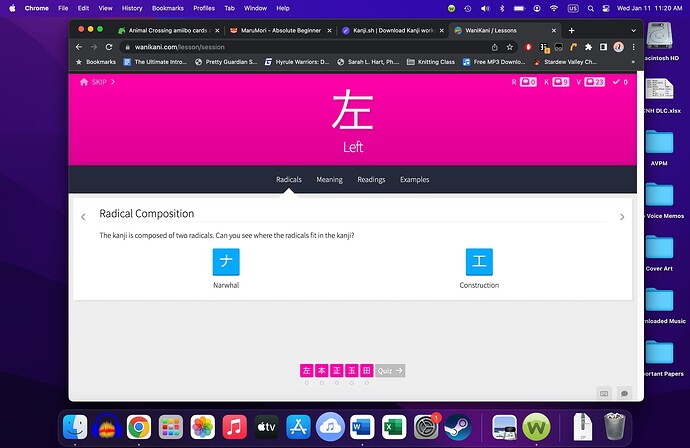The image size is (690, 448).
Task: Open the volume menu bar icon
Action: [485, 8]
